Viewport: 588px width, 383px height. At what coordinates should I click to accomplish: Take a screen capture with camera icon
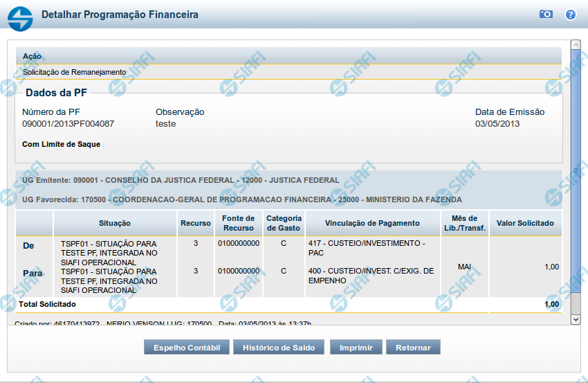546,15
